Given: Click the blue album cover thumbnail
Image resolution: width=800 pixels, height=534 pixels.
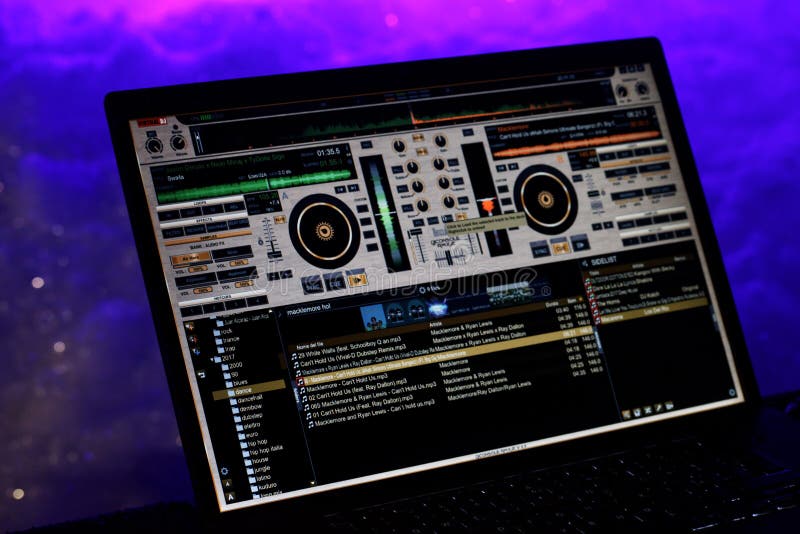Looking at the screenshot, I should (373, 318).
